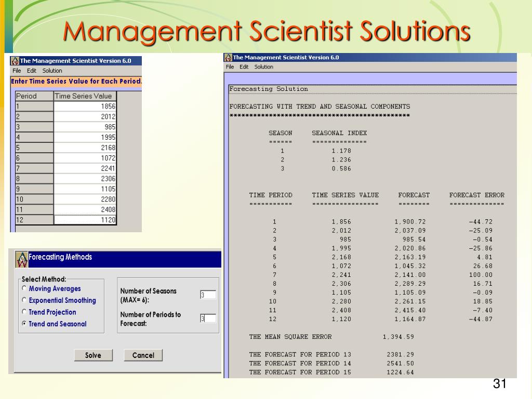Click the period 8 value cell 2306

(85, 179)
